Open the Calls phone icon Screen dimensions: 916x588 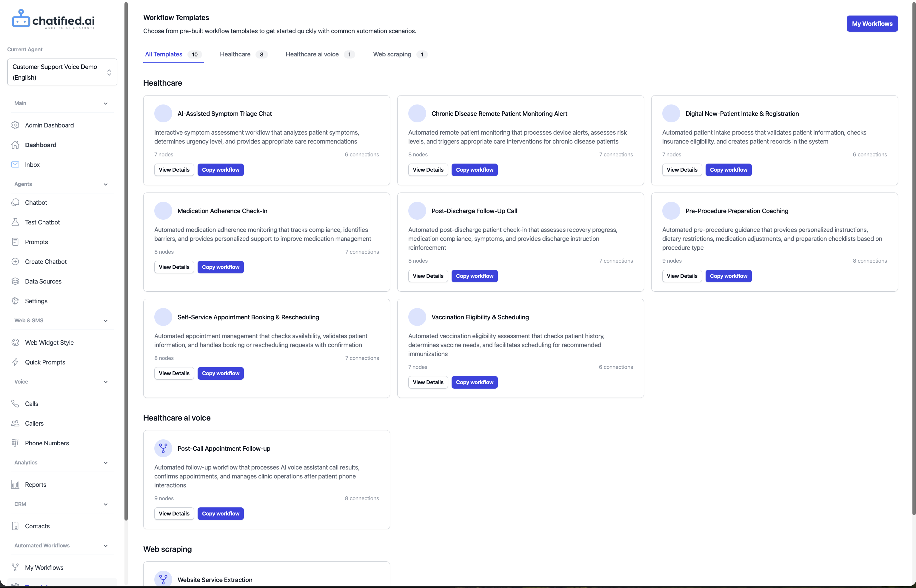[15, 404]
